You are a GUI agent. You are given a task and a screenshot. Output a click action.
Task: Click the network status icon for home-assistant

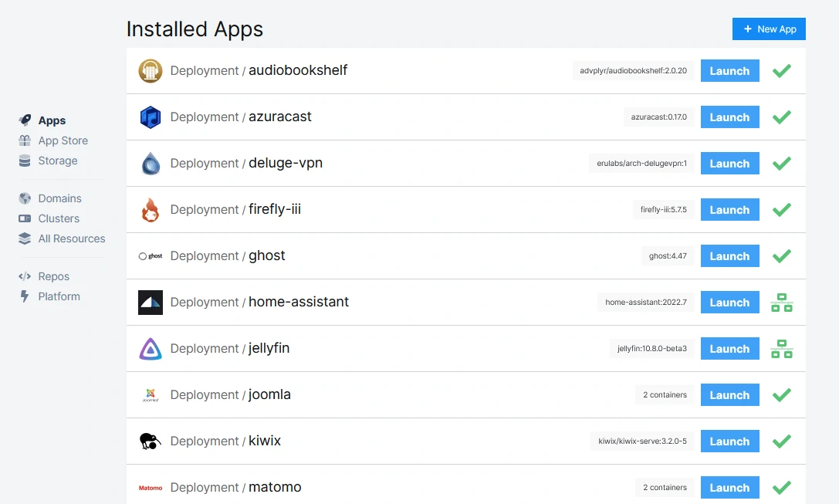782,303
